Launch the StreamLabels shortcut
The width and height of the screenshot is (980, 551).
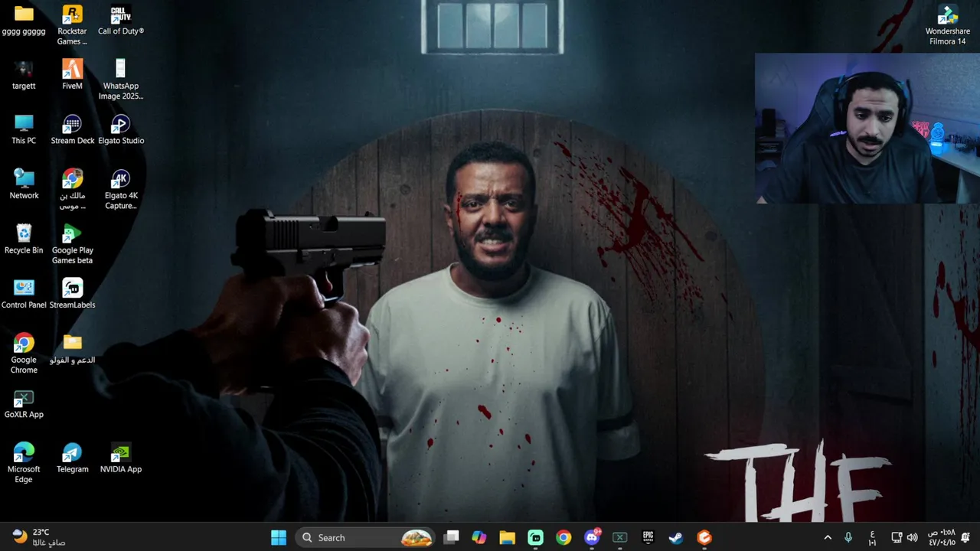coord(72,294)
